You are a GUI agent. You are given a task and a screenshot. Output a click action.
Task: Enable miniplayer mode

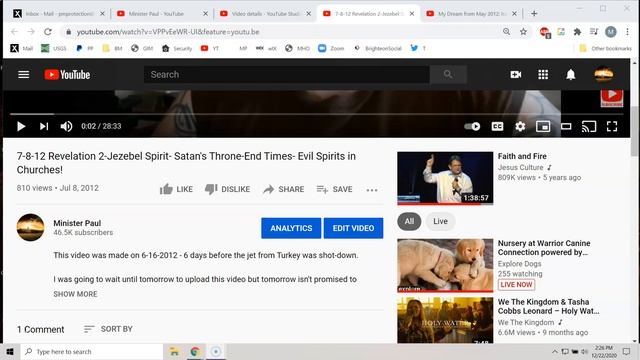(x=543, y=127)
